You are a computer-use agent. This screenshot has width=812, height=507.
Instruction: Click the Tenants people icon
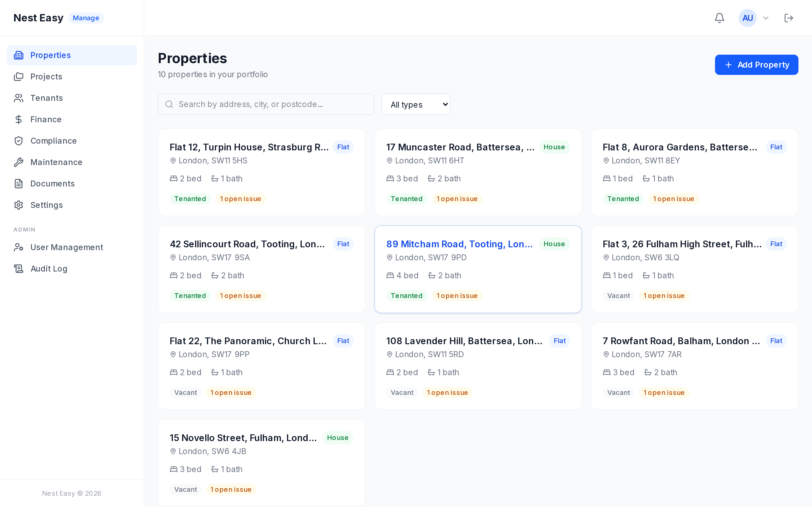click(x=18, y=98)
